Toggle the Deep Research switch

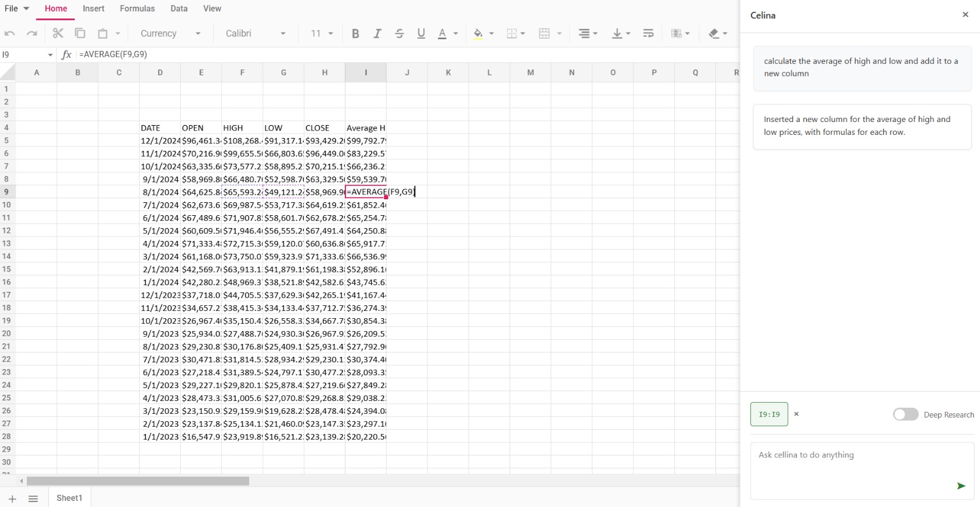coord(905,414)
